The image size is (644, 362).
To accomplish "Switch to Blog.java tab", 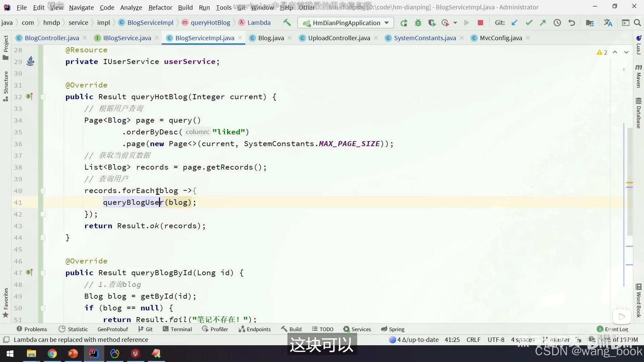I will [271, 38].
